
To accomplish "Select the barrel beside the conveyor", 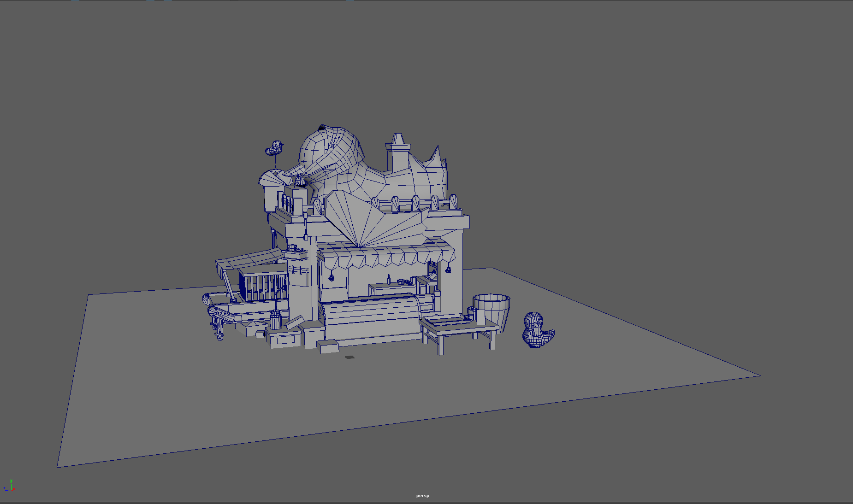I will point(276,319).
